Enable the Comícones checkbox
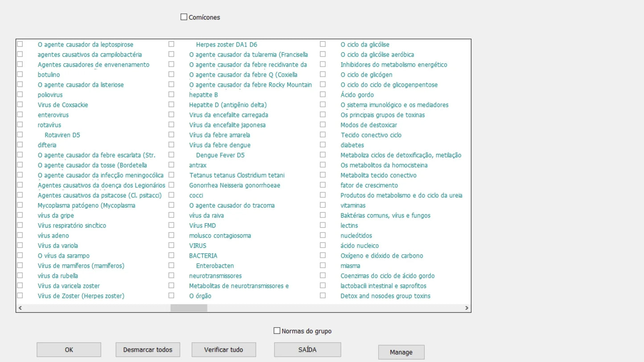644x362 pixels. point(184,17)
